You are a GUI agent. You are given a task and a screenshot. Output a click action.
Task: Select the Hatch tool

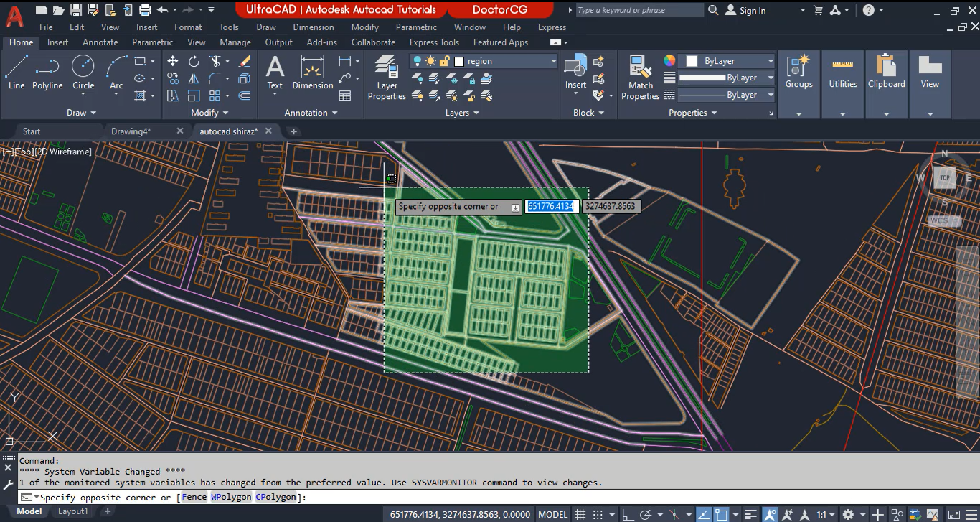[140, 95]
